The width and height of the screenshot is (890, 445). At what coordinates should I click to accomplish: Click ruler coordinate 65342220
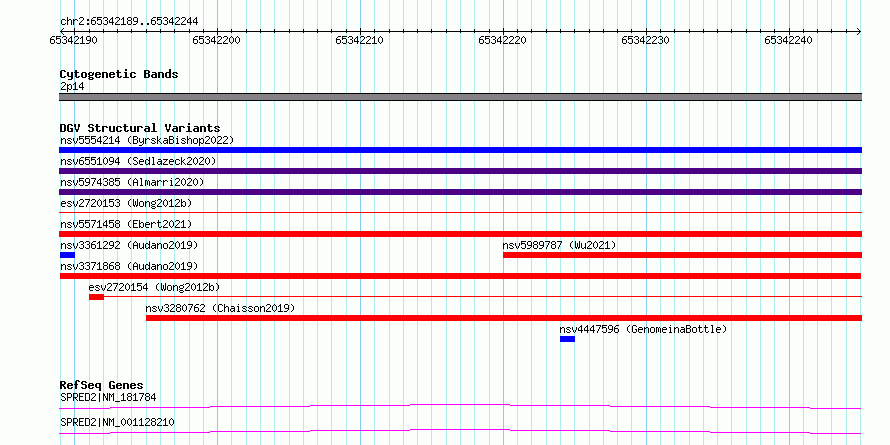(502, 40)
